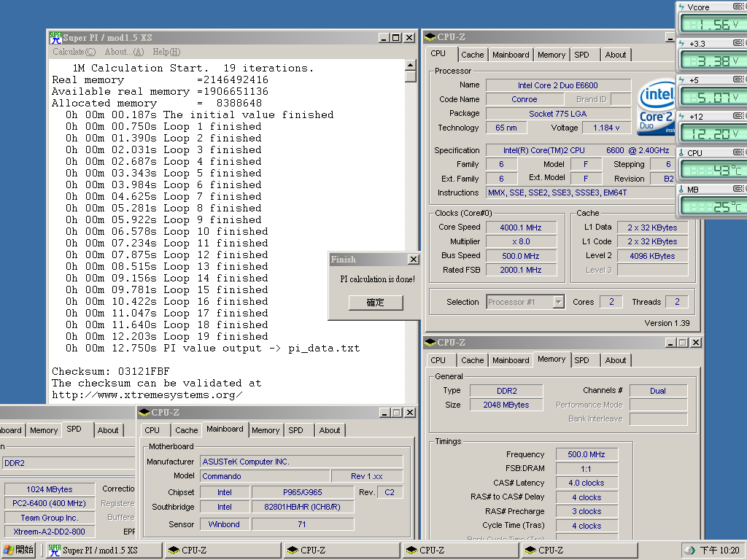
Task: Select Cache tab in Mainboard CPU-Z window
Action: [x=186, y=430]
